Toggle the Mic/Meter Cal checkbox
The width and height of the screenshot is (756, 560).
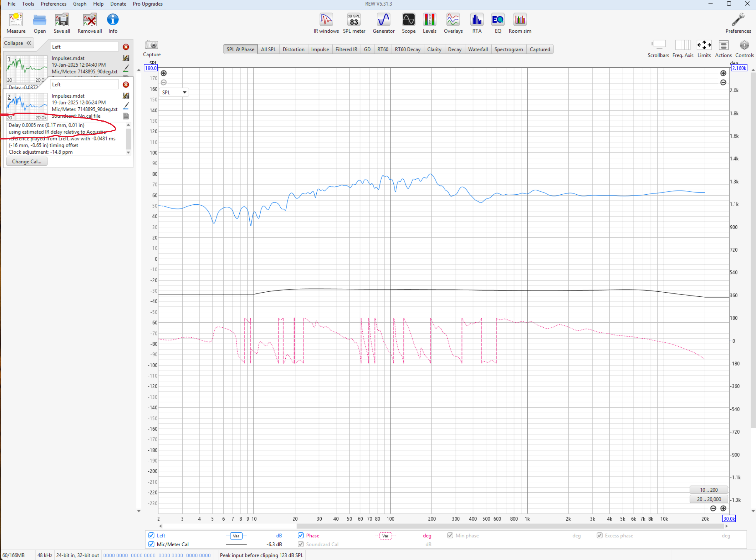(x=151, y=544)
